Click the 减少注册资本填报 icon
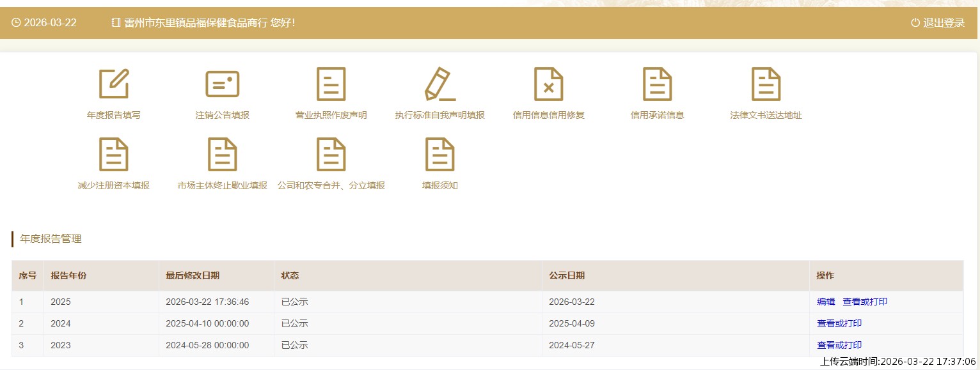This screenshot has width=980, height=370. [114, 155]
